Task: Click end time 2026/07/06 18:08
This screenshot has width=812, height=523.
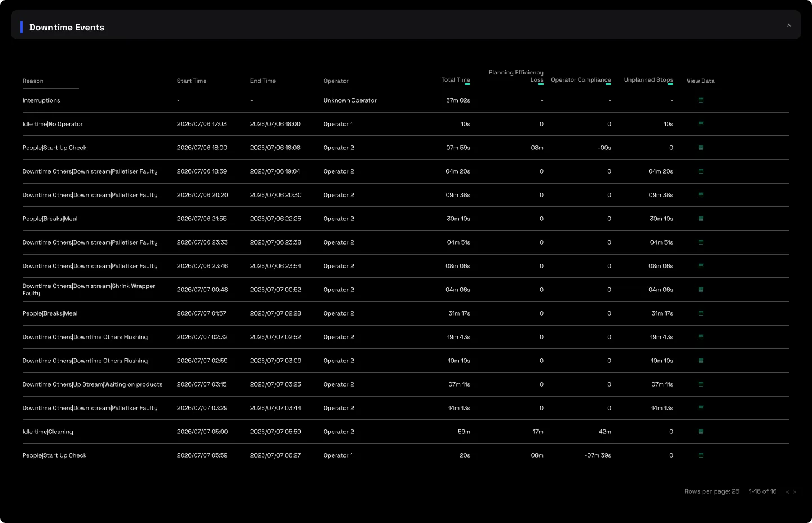Action: (275, 148)
